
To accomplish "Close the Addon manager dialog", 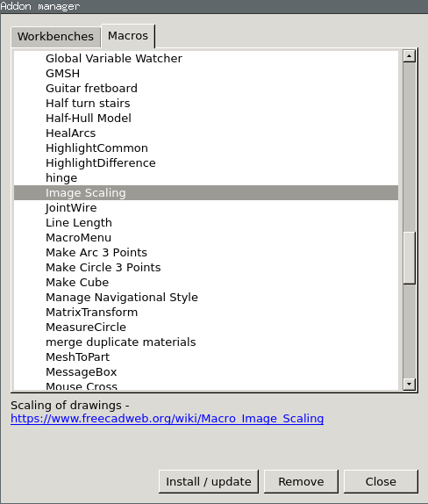I will (x=381, y=481).
